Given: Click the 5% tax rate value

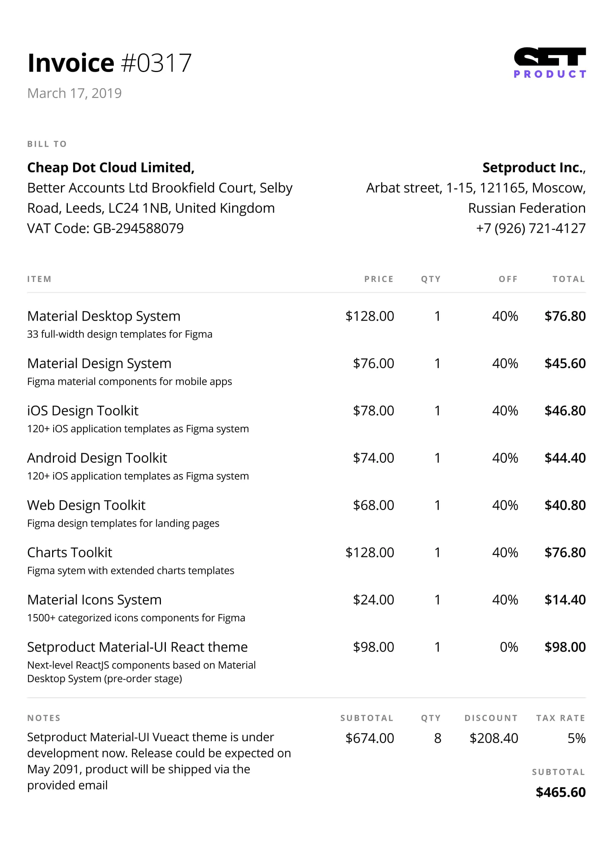Looking at the screenshot, I should coord(576,738).
